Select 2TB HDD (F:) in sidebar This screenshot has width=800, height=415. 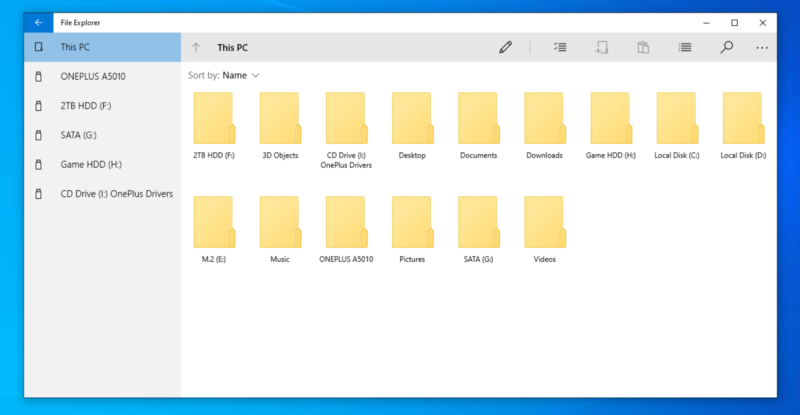103,106
